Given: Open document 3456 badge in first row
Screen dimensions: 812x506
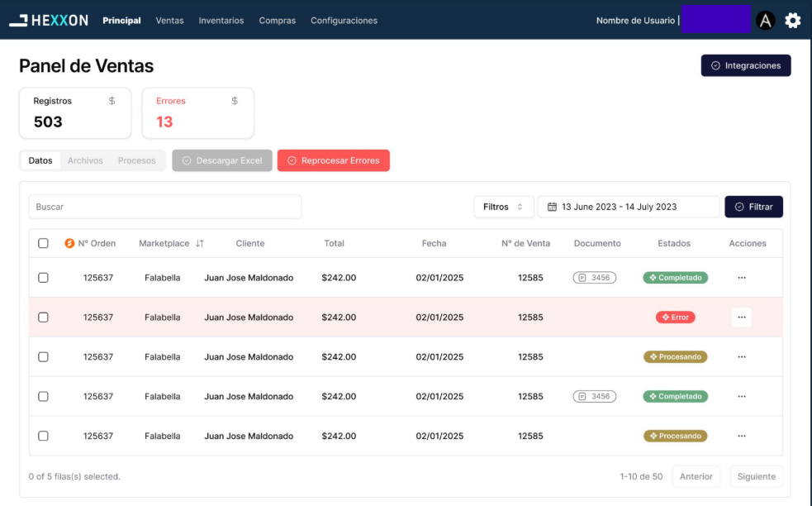Looking at the screenshot, I should click(x=595, y=278).
